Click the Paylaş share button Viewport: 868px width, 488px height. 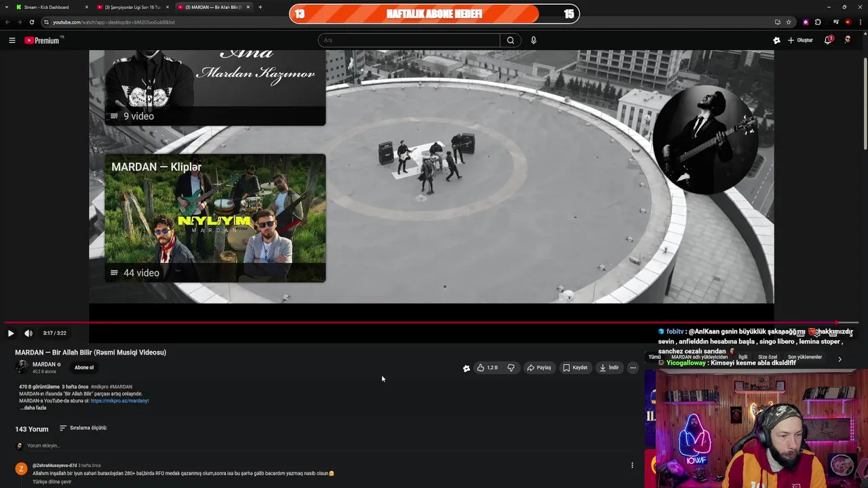(x=539, y=368)
